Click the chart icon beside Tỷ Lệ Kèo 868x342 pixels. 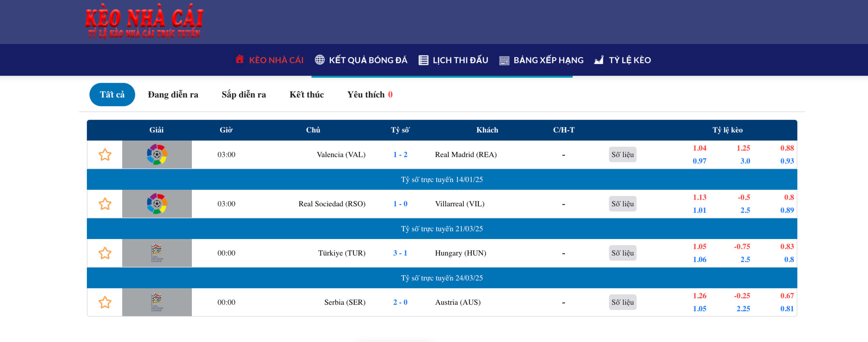[x=599, y=60]
